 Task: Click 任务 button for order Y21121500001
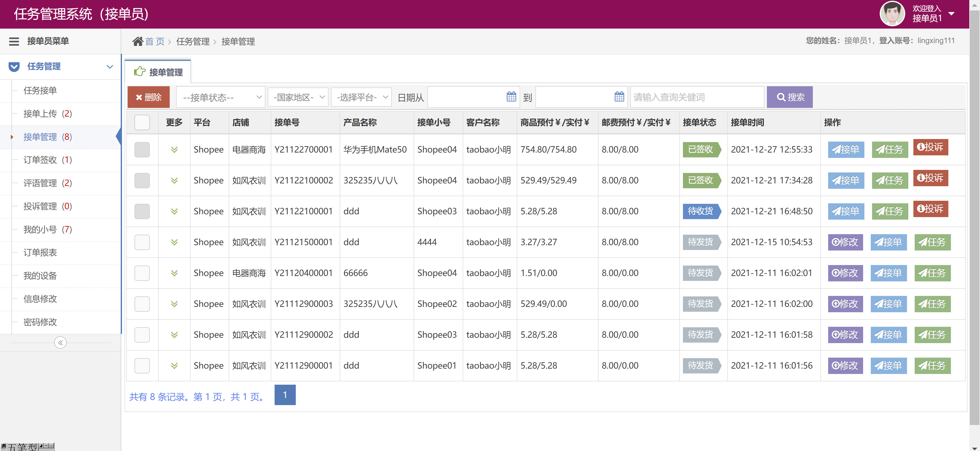coord(932,242)
